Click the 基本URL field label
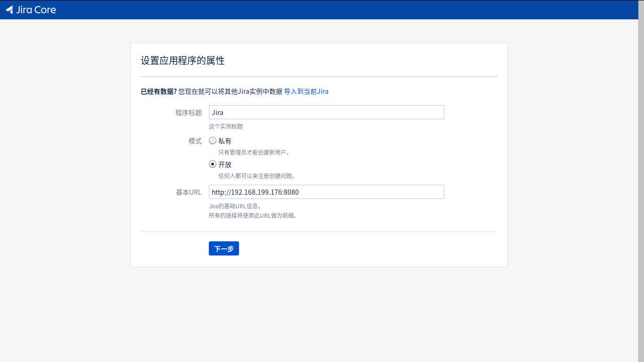Screen dimensions: 644x362 [189, 192]
